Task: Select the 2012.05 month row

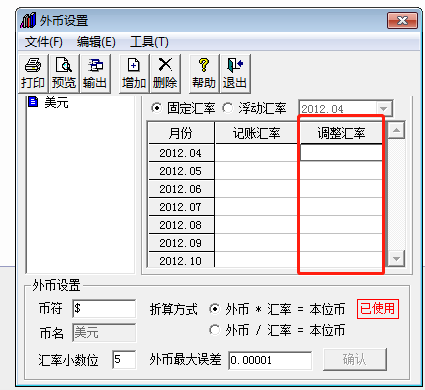Action: pyautogui.click(x=181, y=171)
